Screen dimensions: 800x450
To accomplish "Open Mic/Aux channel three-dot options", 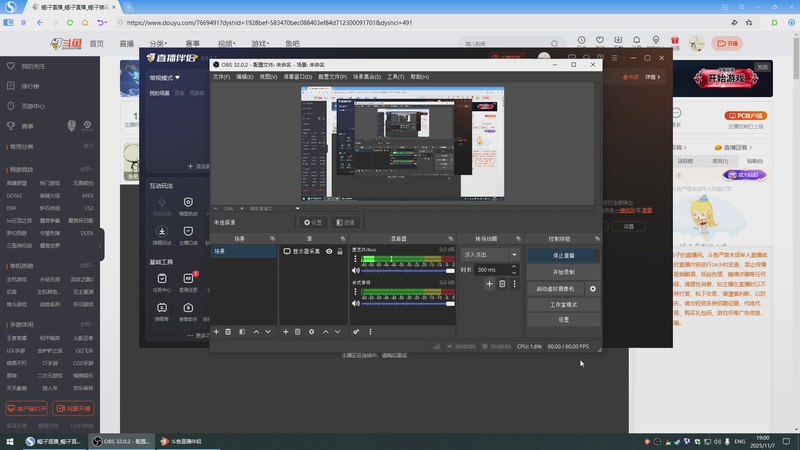I will coord(355,259).
